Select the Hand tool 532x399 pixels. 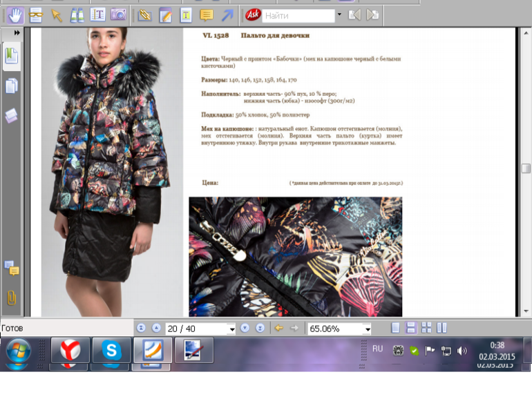click(15, 14)
